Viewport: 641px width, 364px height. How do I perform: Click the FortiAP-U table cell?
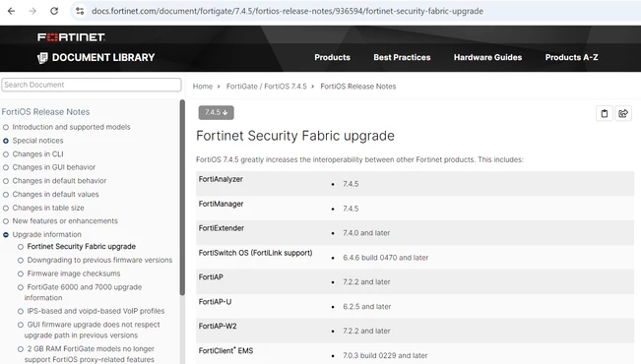[215, 301]
